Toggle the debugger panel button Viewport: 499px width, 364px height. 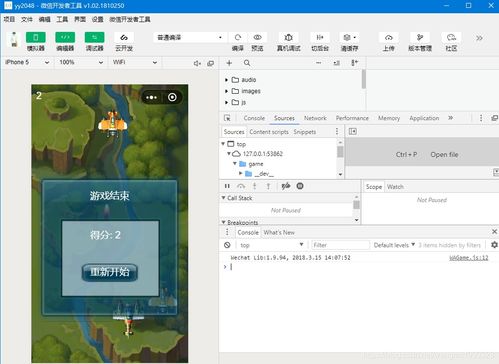tap(94, 37)
